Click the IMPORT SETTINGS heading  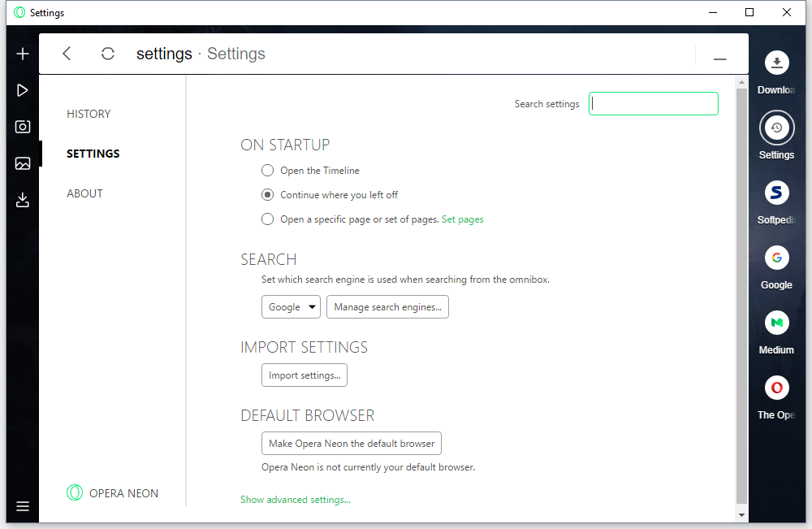304,347
